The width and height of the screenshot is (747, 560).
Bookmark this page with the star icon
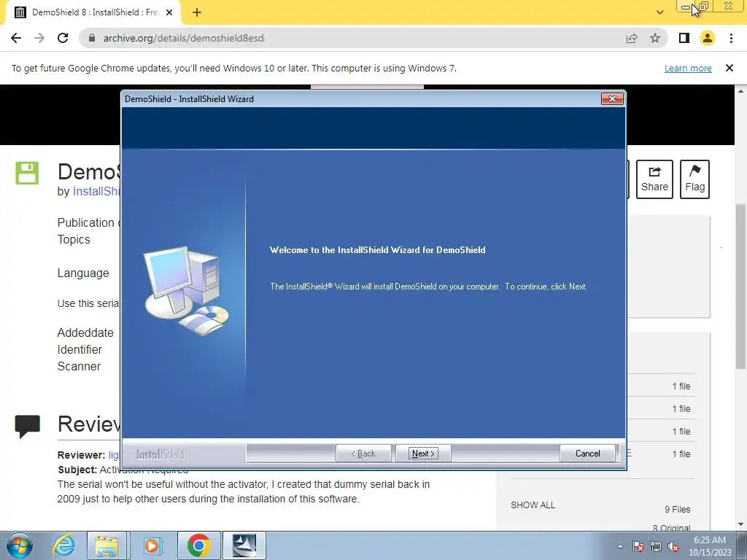(655, 38)
